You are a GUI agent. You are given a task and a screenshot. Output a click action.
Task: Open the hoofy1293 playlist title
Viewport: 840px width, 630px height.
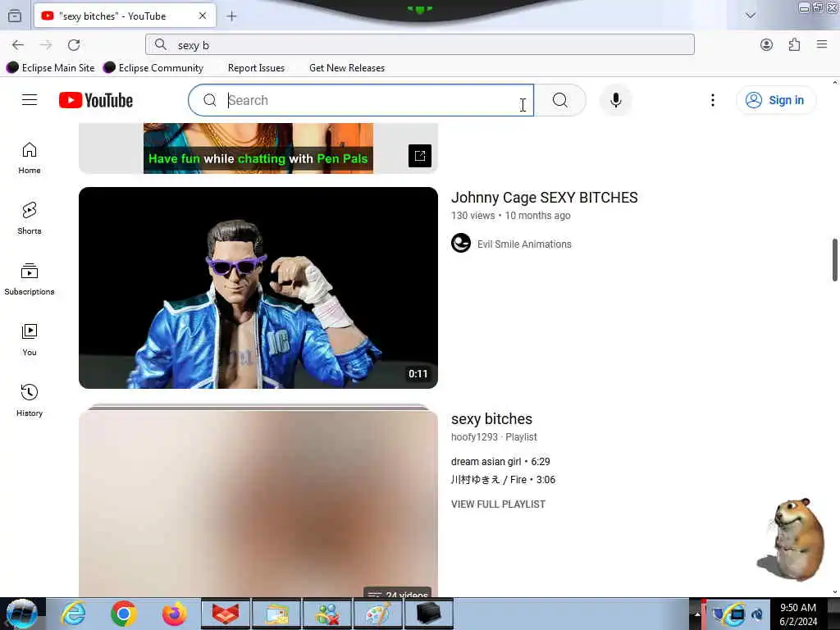click(x=492, y=419)
